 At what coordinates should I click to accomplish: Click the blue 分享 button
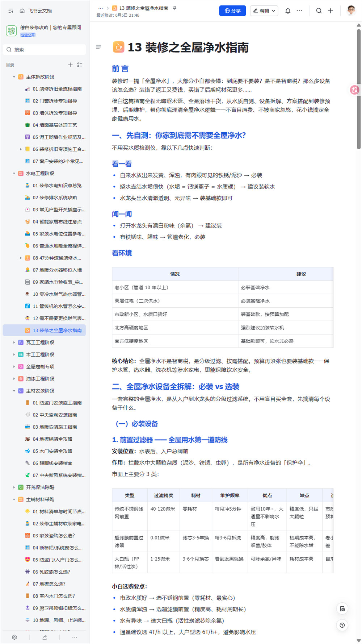(x=232, y=11)
